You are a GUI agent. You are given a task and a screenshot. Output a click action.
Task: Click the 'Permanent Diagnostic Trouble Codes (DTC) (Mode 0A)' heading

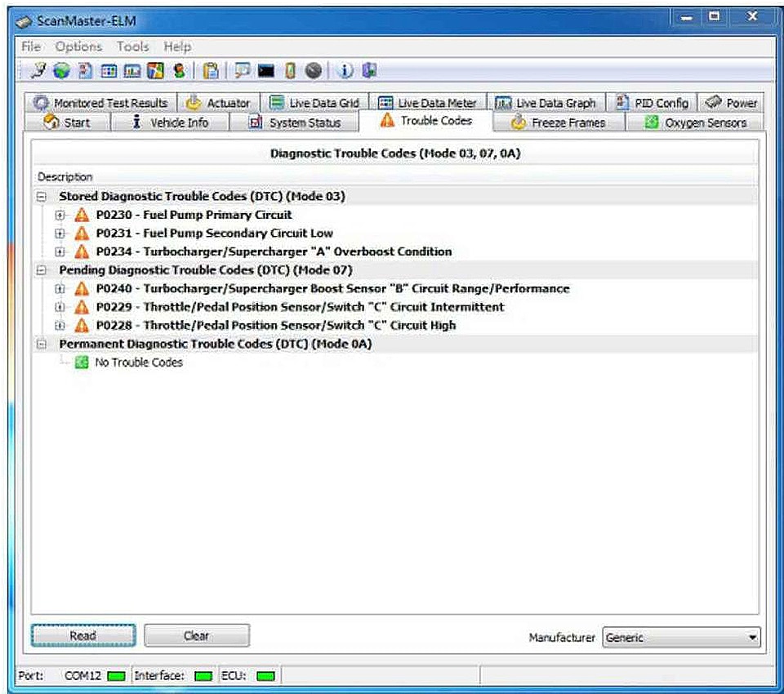[x=216, y=344]
